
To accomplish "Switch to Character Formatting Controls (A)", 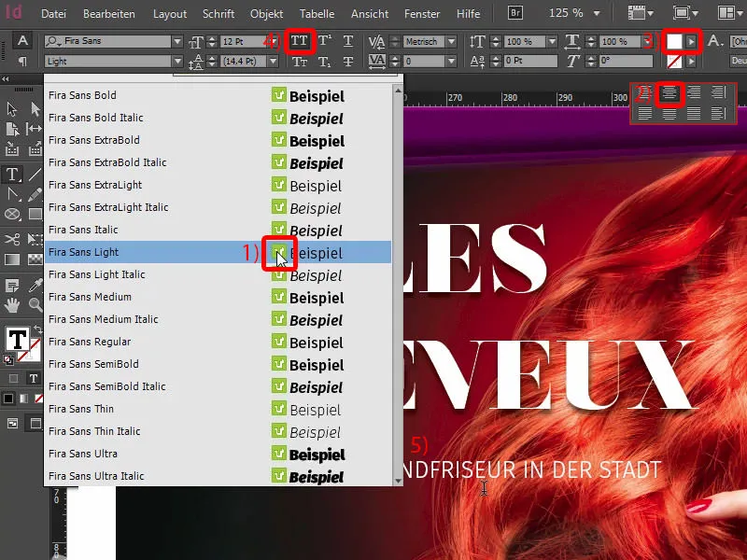I will point(22,41).
